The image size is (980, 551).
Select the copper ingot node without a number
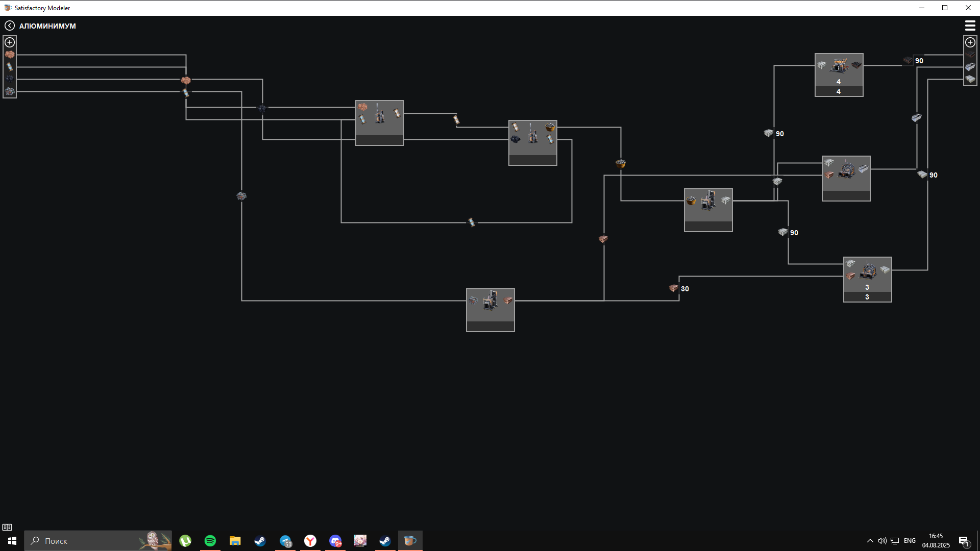pyautogui.click(x=603, y=239)
